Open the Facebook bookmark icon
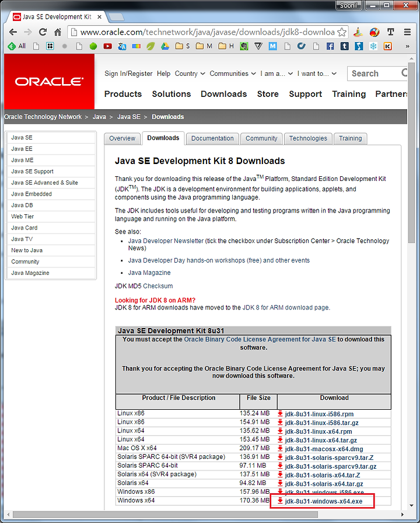The height and width of the screenshot is (523, 420). click(x=330, y=46)
